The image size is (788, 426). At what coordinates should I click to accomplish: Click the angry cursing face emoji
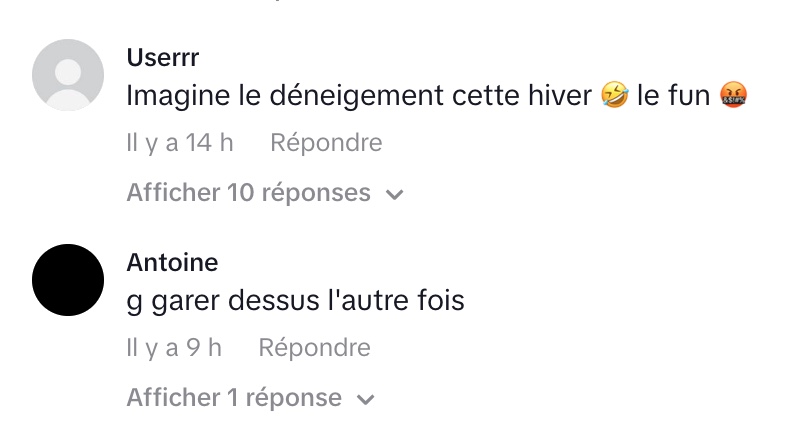point(733,95)
